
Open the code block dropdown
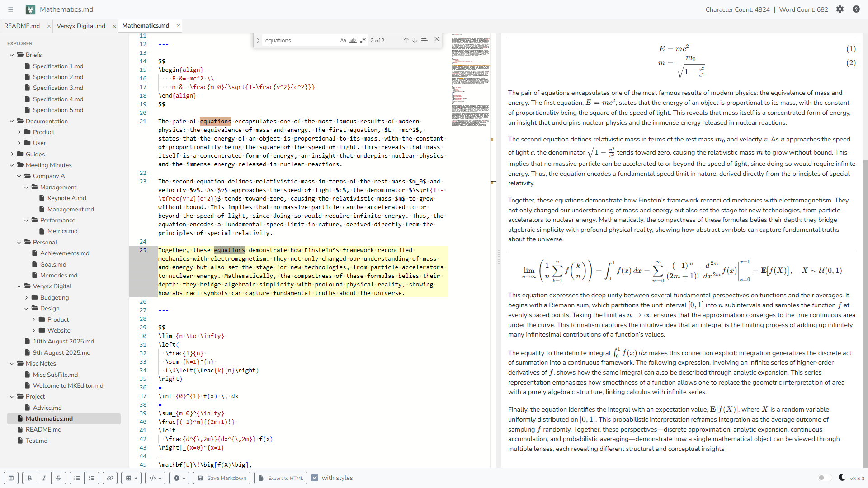click(x=156, y=478)
